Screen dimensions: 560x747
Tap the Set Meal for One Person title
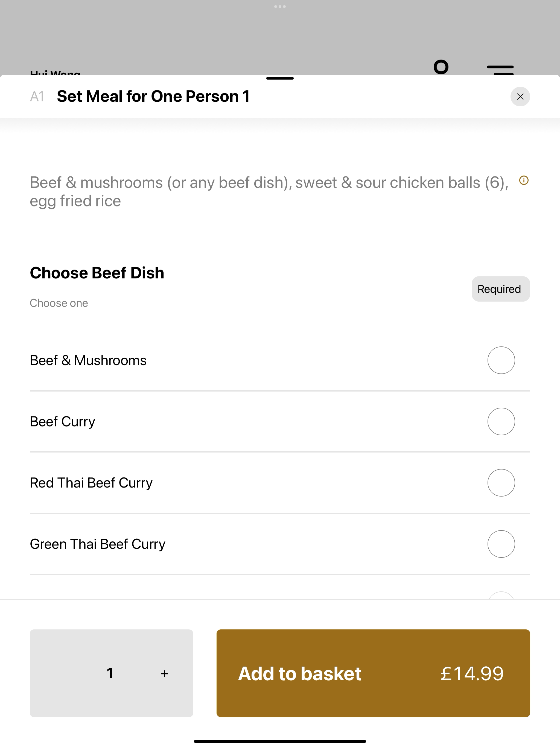153,96
